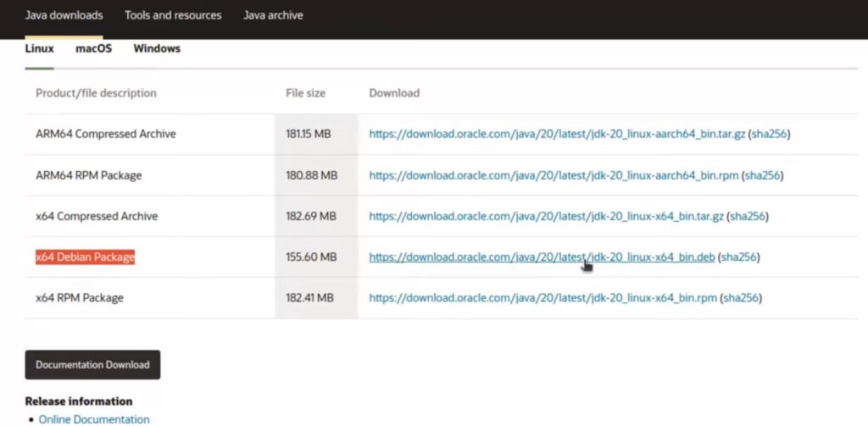The width and height of the screenshot is (868, 426).
Task: Open the Online Documentation link
Action: 94,419
